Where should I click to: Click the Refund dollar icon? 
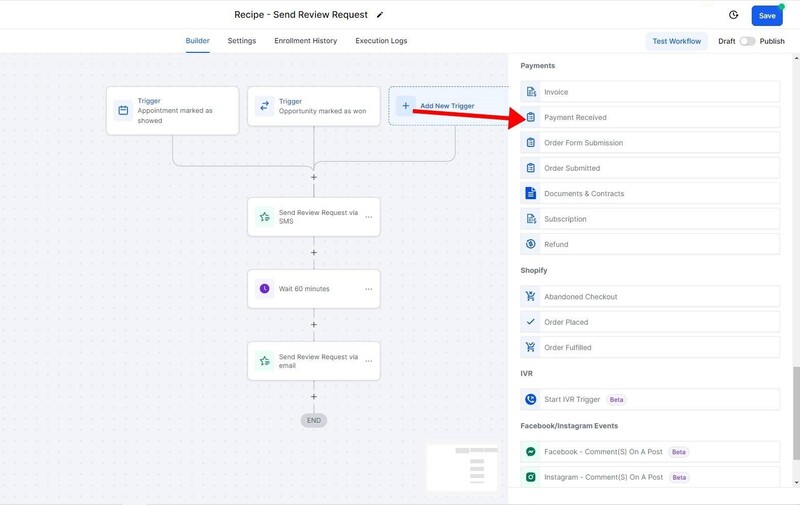click(531, 244)
